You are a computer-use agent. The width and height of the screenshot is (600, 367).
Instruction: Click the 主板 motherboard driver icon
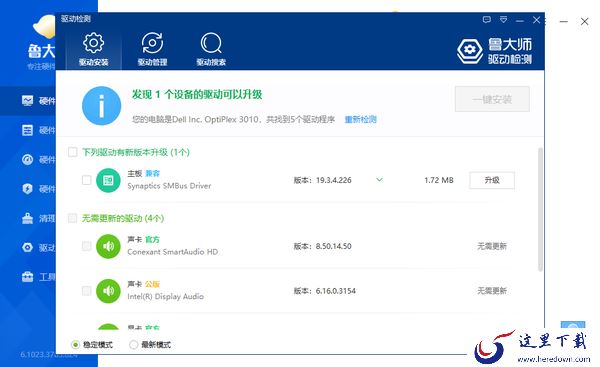pos(108,180)
